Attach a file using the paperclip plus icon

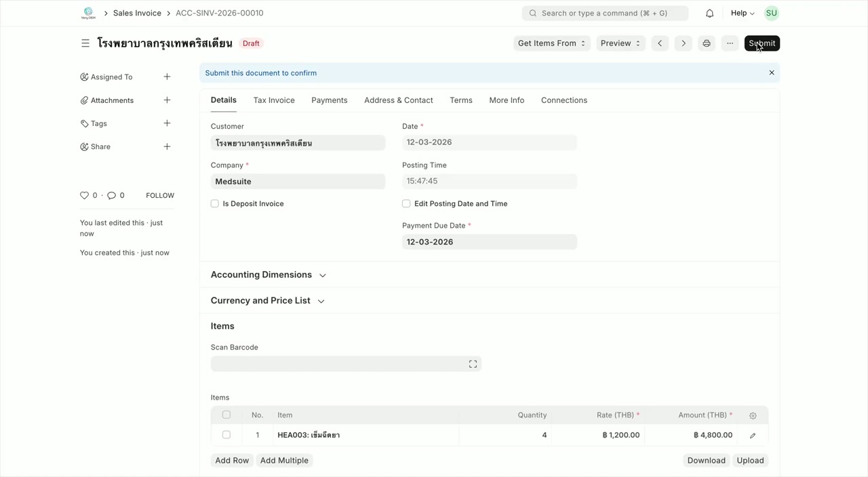(x=167, y=100)
